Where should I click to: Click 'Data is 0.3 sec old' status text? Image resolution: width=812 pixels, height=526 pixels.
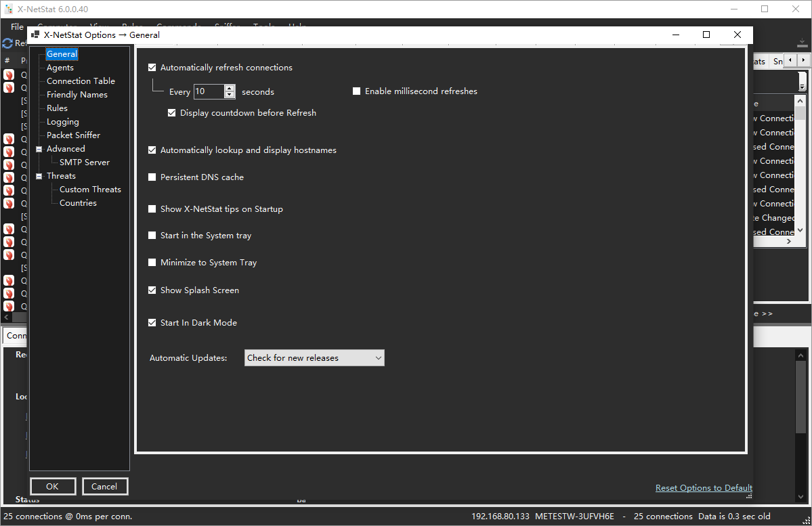point(734,516)
